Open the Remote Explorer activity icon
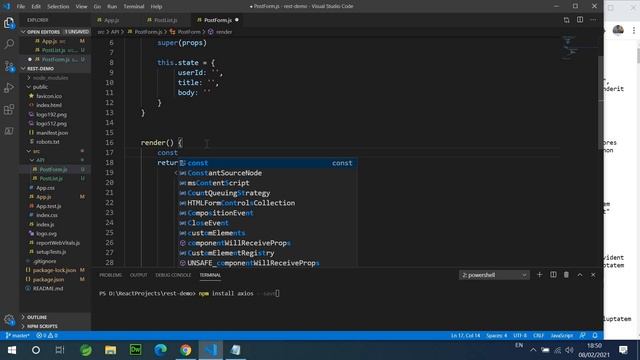 click(x=9, y=131)
